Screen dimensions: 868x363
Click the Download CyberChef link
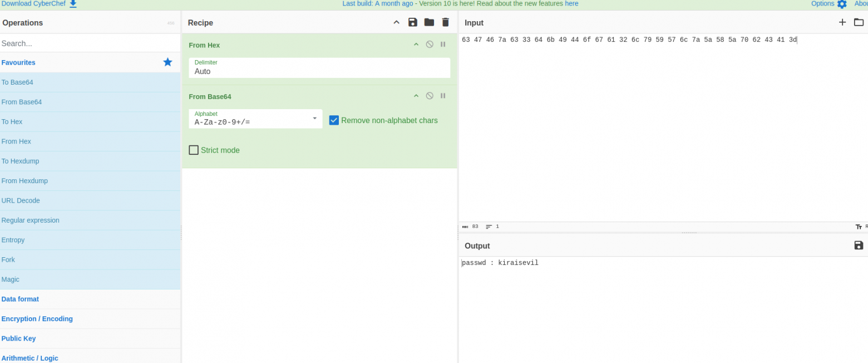tap(33, 4)
